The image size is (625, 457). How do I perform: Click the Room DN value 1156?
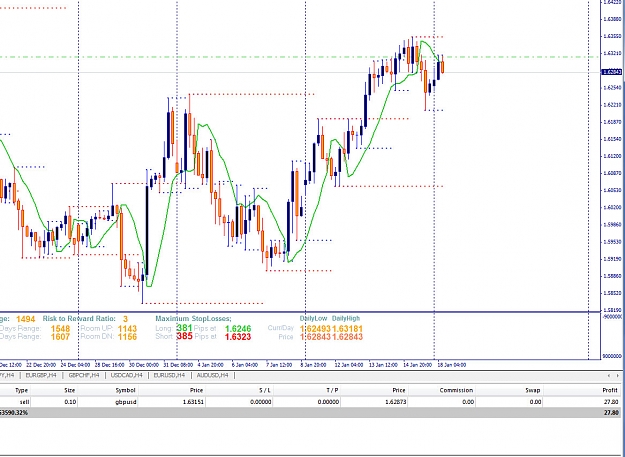[128, 337]
